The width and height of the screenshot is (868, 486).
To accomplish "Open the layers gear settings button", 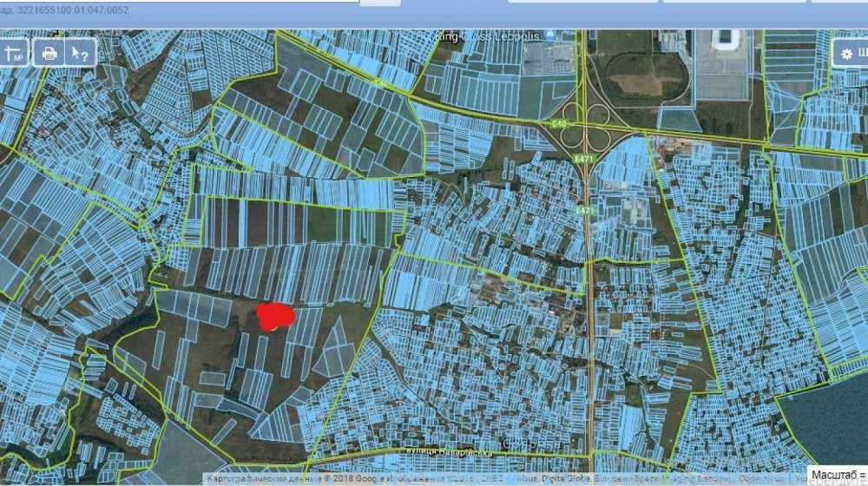I will (852, 53).
